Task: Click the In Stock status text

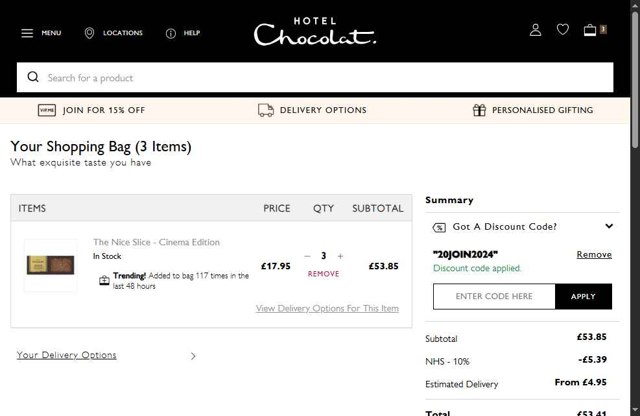Action: click(x=107, y=256)
